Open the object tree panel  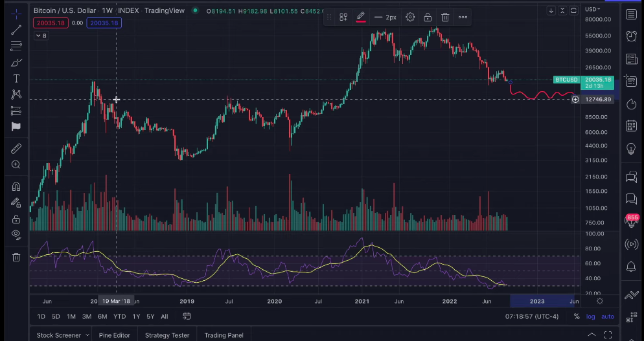[x=631, y=317]
